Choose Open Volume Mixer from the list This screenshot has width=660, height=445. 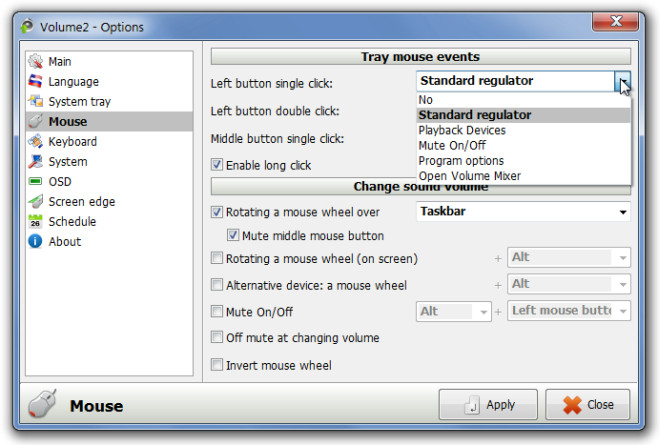click(524, 176)
